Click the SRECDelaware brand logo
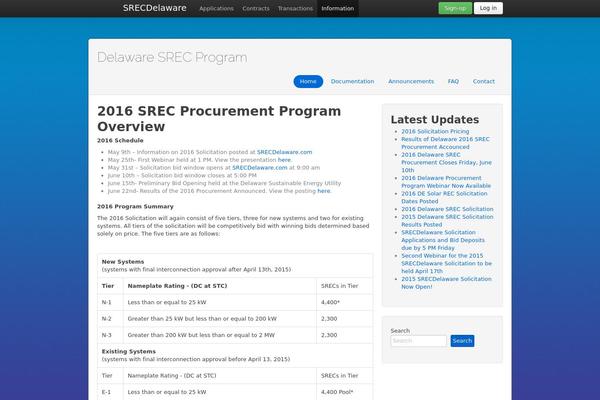The image size is (600, 400). pyautogui.click(x=155, y=8)
